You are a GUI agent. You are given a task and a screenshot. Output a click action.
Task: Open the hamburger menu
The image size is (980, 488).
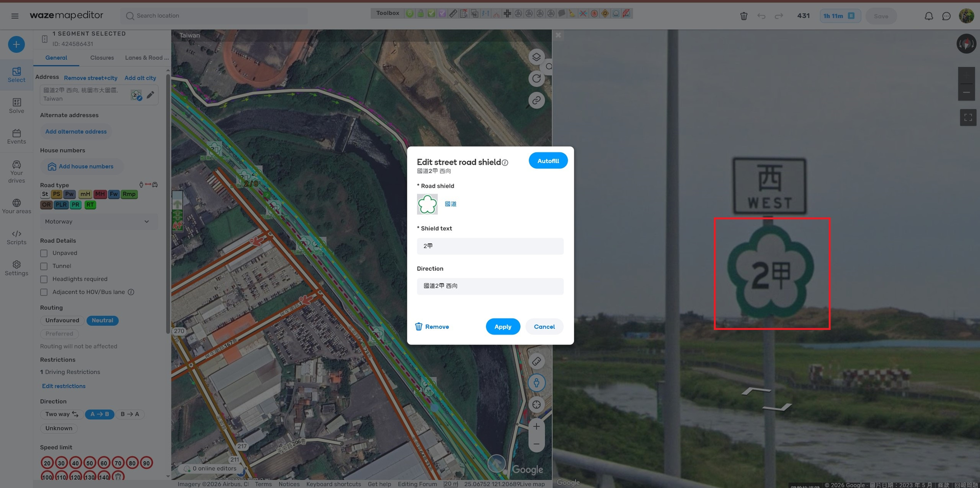click(x=15, y=16)
